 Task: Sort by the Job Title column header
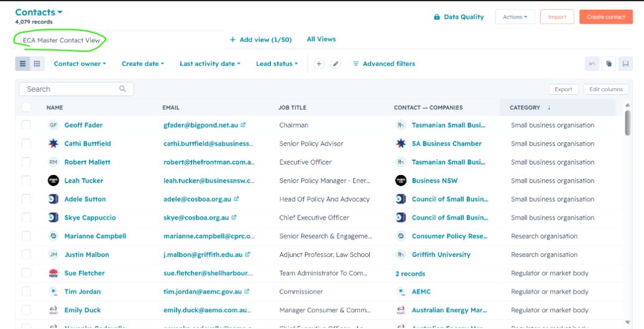click(292, 107)
